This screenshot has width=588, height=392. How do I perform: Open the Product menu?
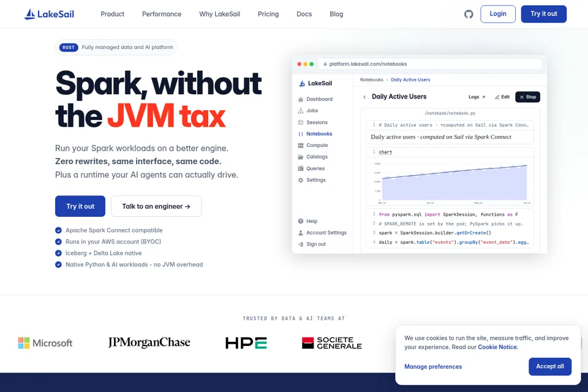112,14
